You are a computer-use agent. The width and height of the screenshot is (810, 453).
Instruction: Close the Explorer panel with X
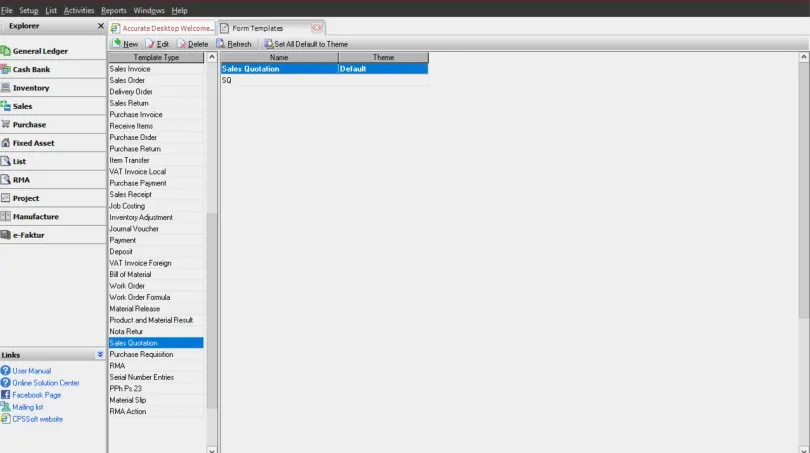coord(100,26)
